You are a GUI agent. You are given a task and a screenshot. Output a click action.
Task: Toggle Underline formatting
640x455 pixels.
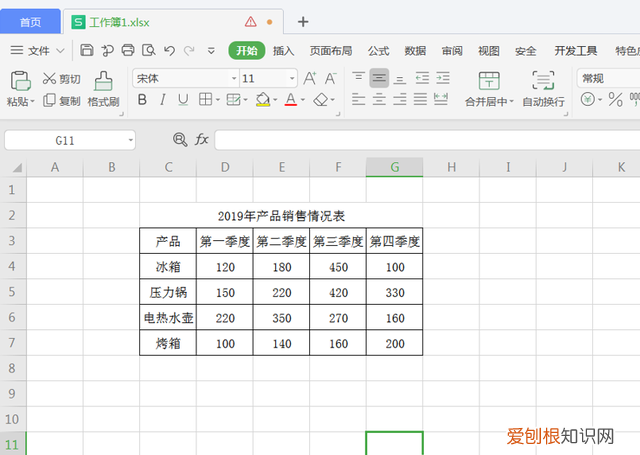pos(183,100)
